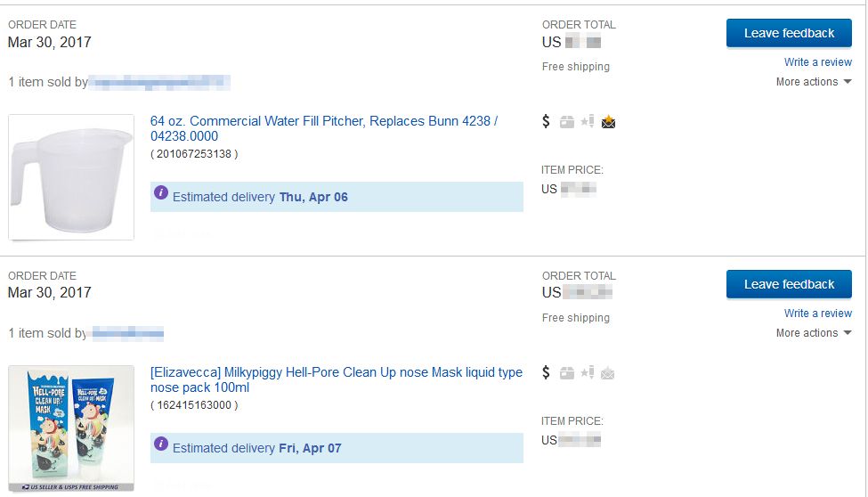Click feedback-received envelope icon for pitcher order
Screen dimensions: 868x497
click(x=608, y=122)
